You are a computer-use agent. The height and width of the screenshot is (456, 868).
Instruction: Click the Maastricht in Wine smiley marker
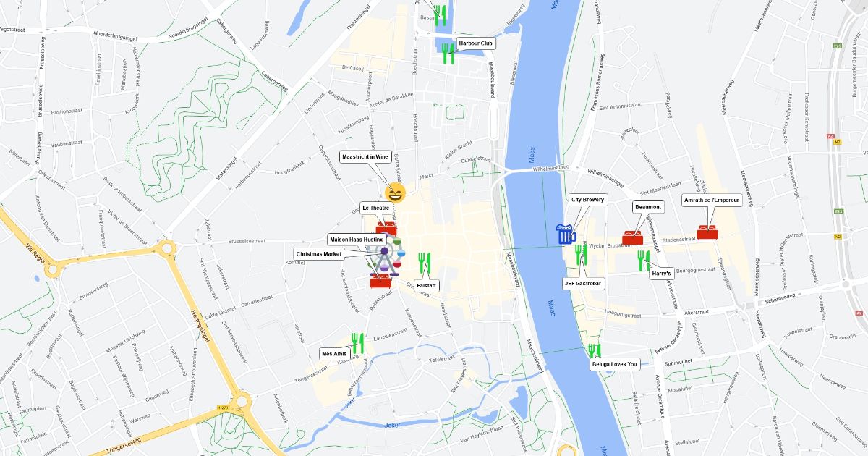(395, 193)
